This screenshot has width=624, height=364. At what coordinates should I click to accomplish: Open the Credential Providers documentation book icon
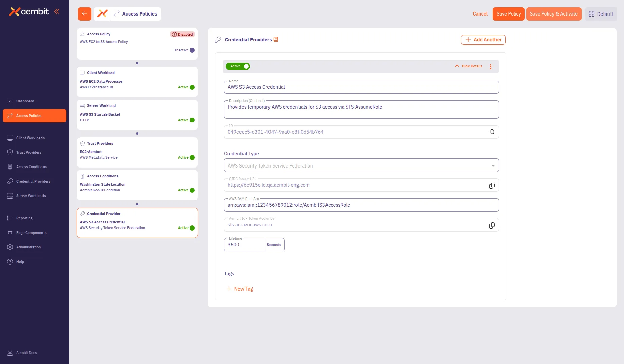tap(276, 39)
